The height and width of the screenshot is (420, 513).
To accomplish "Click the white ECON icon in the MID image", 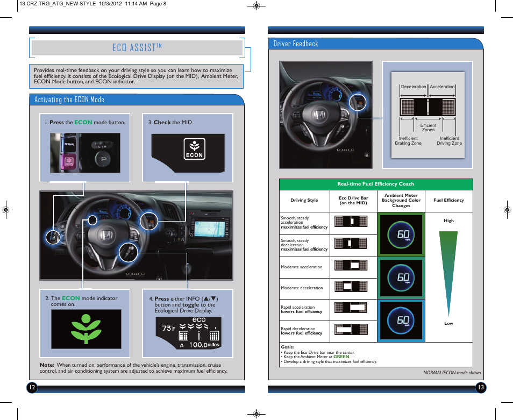I will click(x=194, y=149).
